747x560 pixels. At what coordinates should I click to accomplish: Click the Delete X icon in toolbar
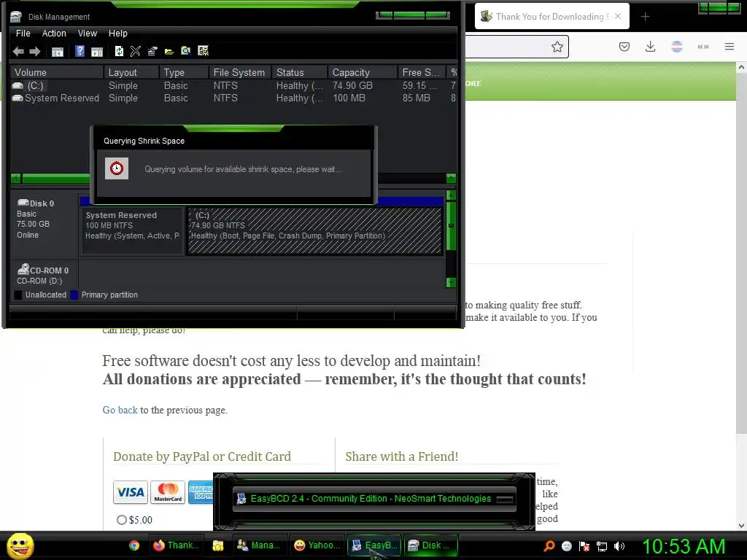(x=135, y=51)
